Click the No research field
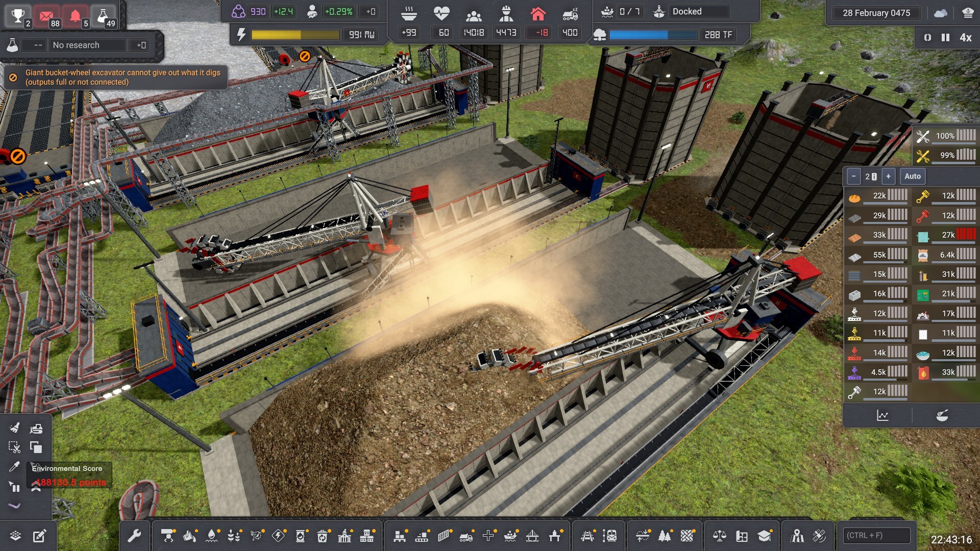Viewport: 980px width, 551px height. 87,45
